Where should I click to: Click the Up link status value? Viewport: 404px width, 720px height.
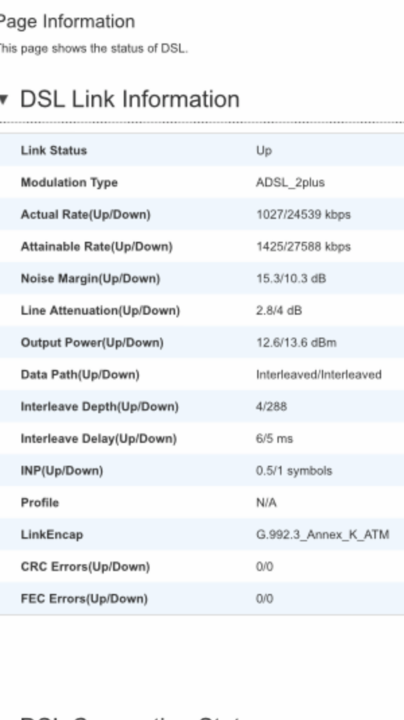[x=264, y=151]
